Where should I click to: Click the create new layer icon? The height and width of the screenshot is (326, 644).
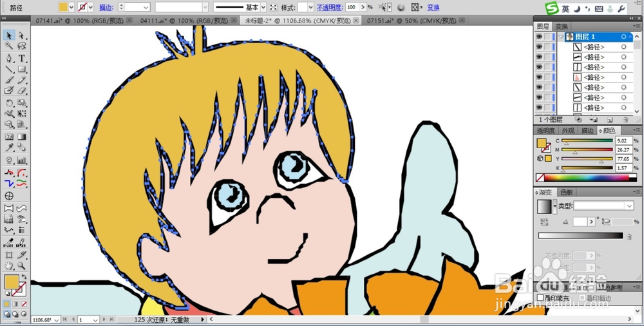click(610, 120)
